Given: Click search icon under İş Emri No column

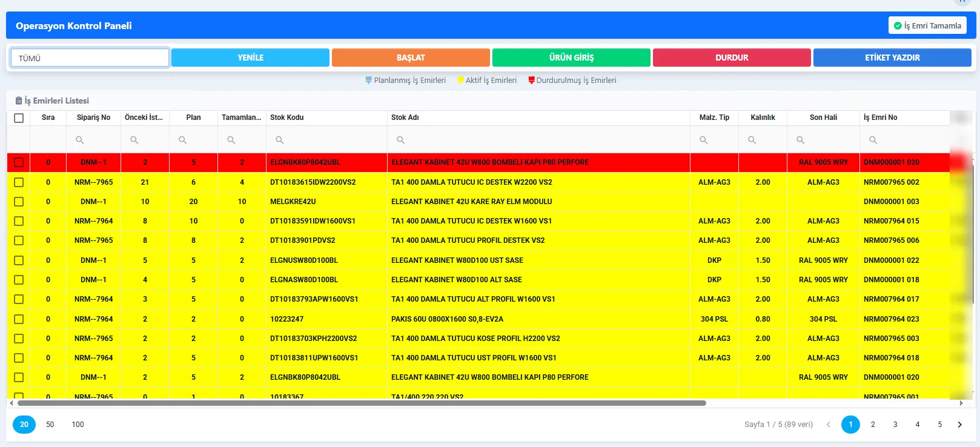Looking at the screenshot, I should point(873,140).
